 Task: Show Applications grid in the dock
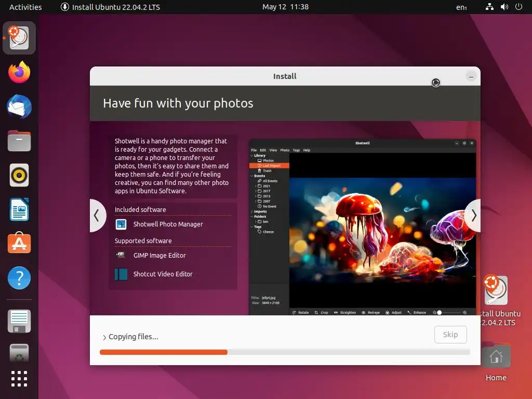19,379
